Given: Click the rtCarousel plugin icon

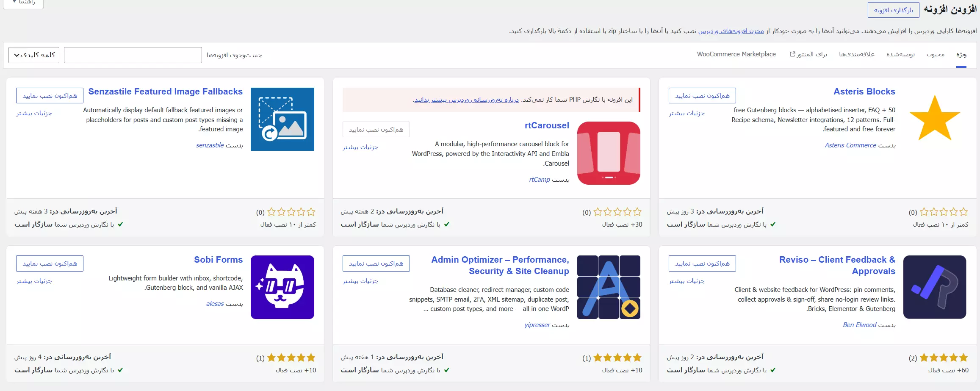Looking at the screenshot, I should point(609,153).
